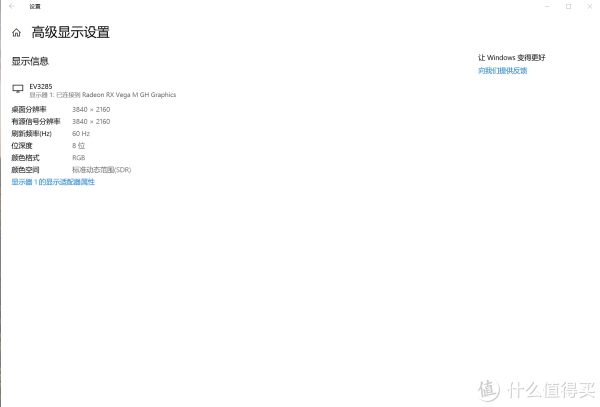Open the 向我们提供反馈 feedback link
The height and width of the screenshot is (407, 600).
[x=502, y=71]
